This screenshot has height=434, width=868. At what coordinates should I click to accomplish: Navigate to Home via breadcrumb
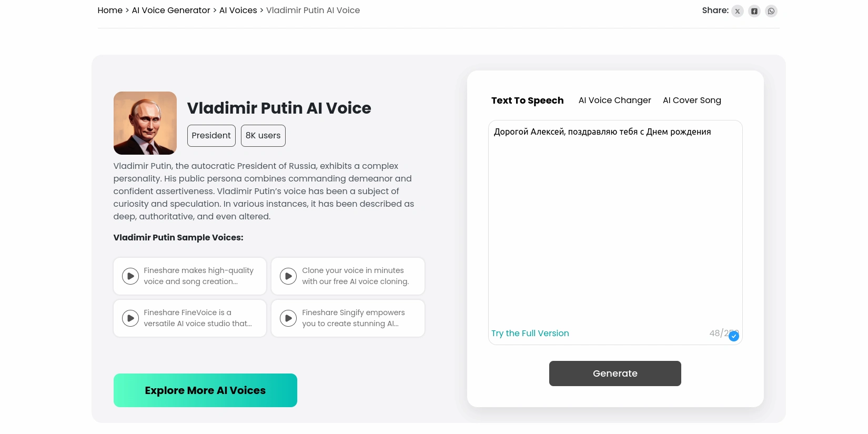point(110,10)
